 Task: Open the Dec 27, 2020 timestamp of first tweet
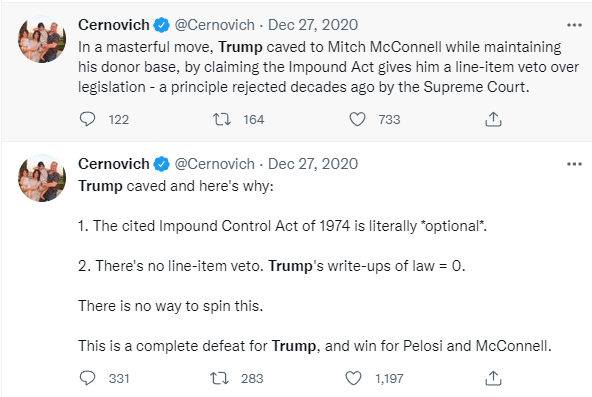point(313,25)
